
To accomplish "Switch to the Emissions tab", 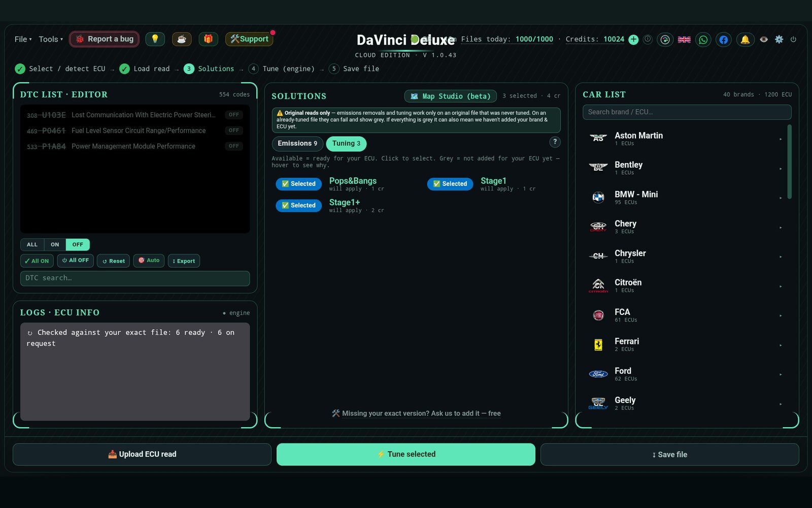I will [x=297, y=143].
